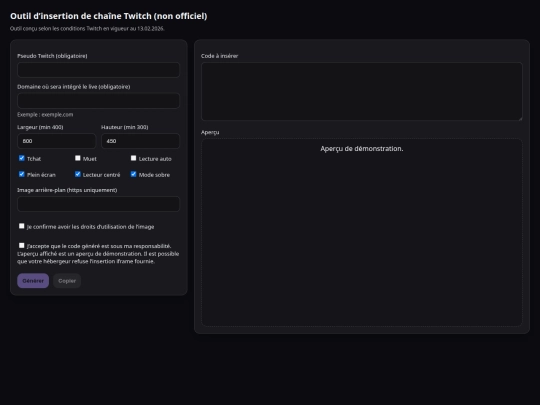Disable the Mode sobre checkbox
Image resolution: width=540 pixels, height=405 pixels.
click(x=133, y=174)
